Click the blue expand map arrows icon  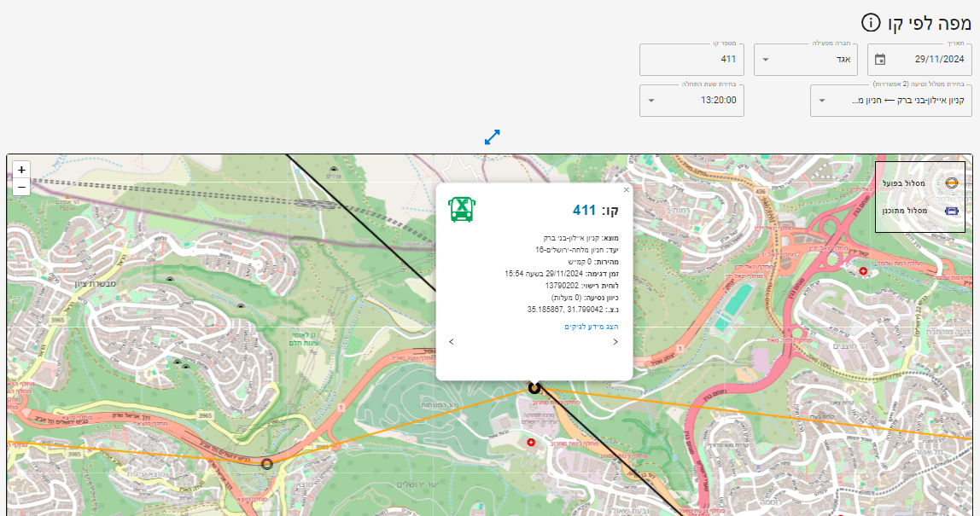pos(493,136)
